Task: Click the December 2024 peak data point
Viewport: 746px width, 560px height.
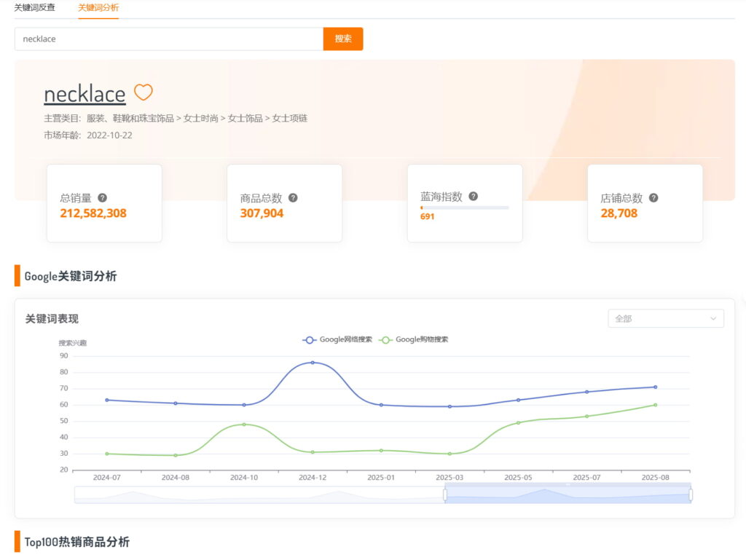Action: pyautogui.click(x=312, y=363)
